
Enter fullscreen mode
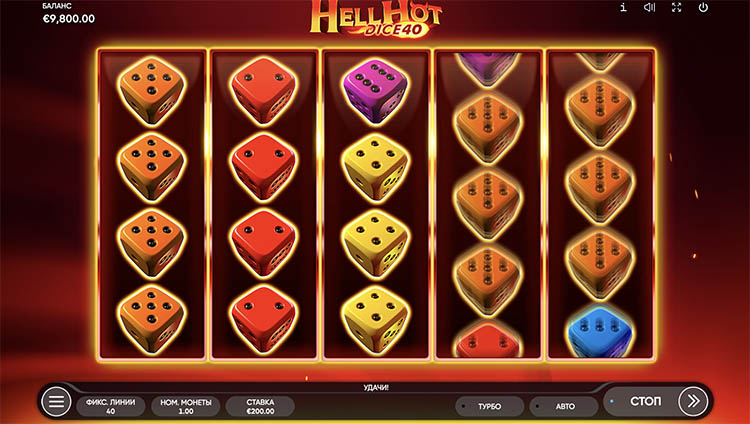click(x=676, y=7)
